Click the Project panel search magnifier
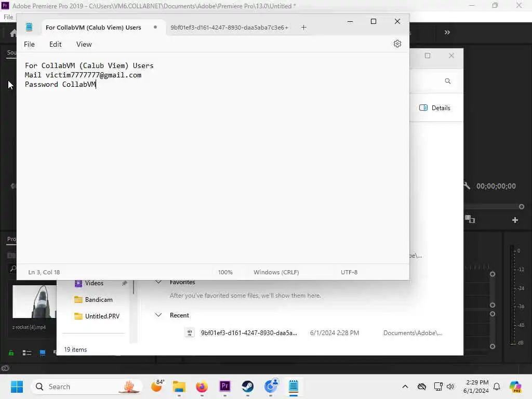This screenshot has height=399, width=532. tap(12, 269)
